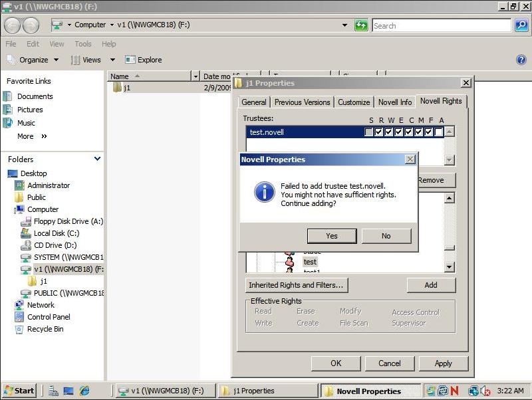Viewport: 532px width, 400px height.
Task: Select Local Disk (C:) in tree
Action: (57, 233)
